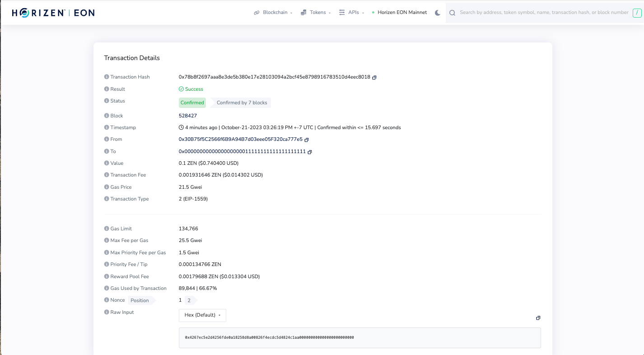Click info icon beside Max Fee per Gas
The width and height of the screenshot is (644, 355).
pos(107,240)
